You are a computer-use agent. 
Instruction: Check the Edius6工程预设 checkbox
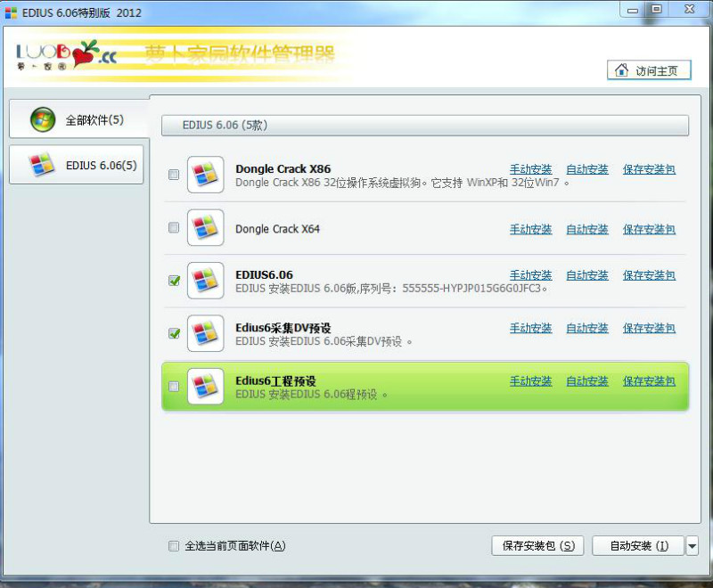point(174,387)
